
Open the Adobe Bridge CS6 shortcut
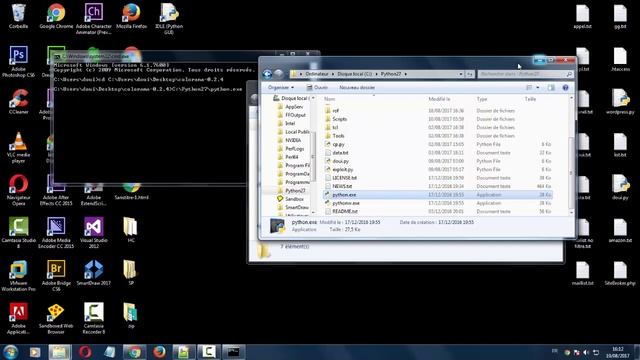pyautogui.click(x=56, y=276)
